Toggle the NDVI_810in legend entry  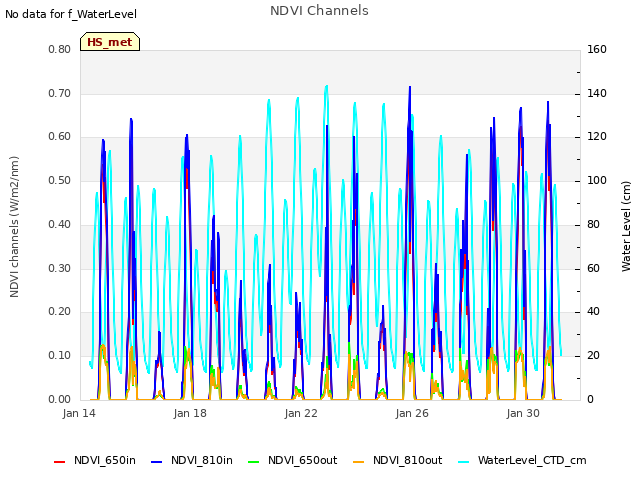pos(192,460)
